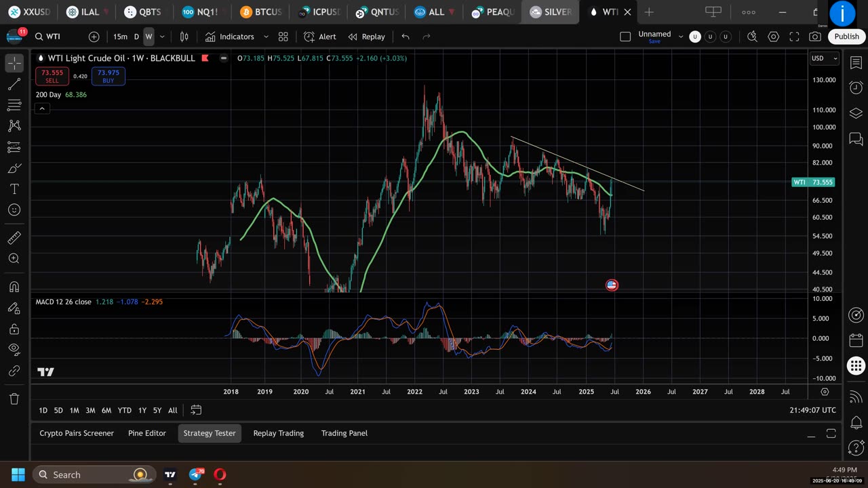The image size is (868, 488).
Task: Select the D daily timeframe
Action: [136, 37]
